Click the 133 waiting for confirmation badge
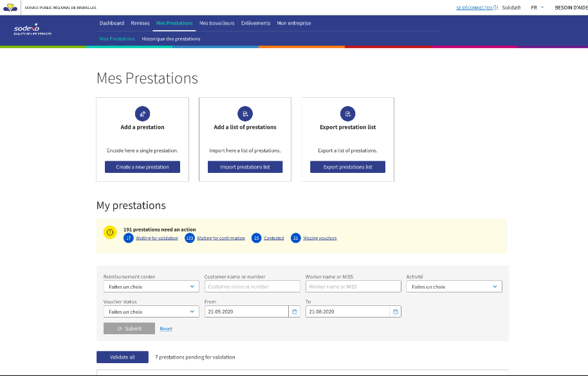 [190, 238]
